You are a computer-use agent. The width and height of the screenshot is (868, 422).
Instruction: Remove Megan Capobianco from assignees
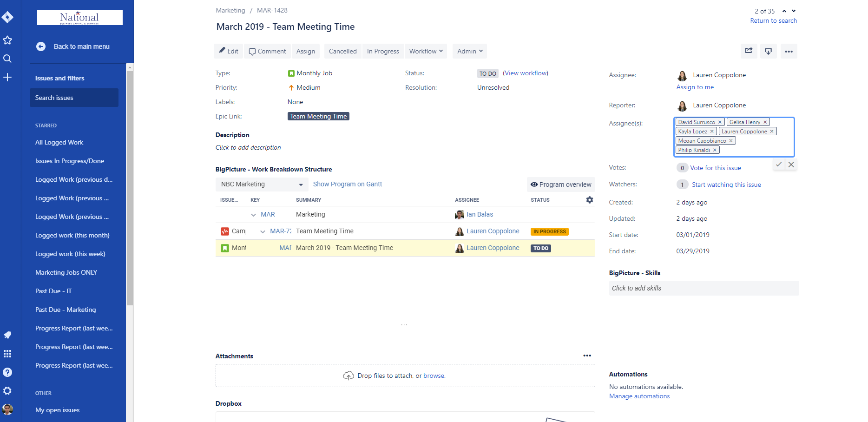pyautogui.click(x=731, y=141)
